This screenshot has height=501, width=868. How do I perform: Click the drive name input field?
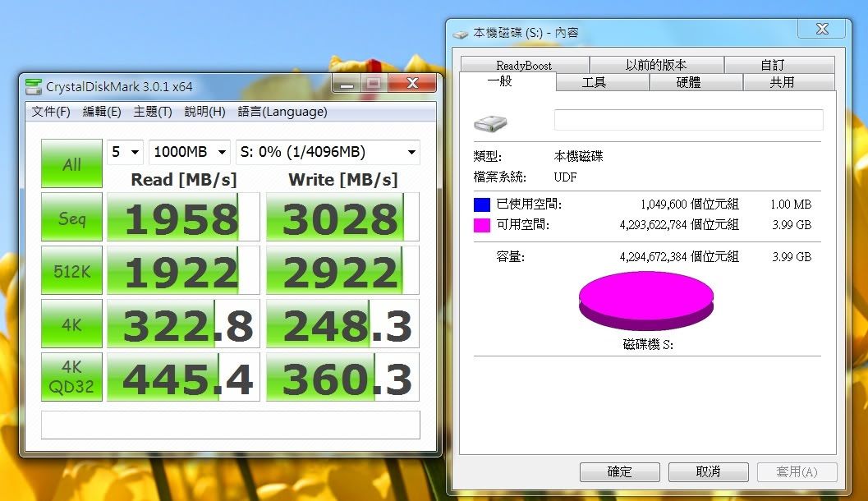[689, 120]
